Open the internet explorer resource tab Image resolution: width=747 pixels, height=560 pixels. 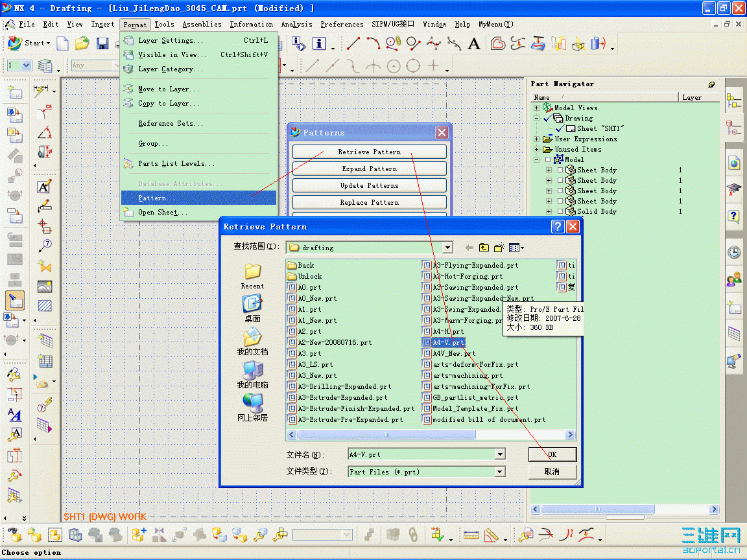[x=734, y=163]
